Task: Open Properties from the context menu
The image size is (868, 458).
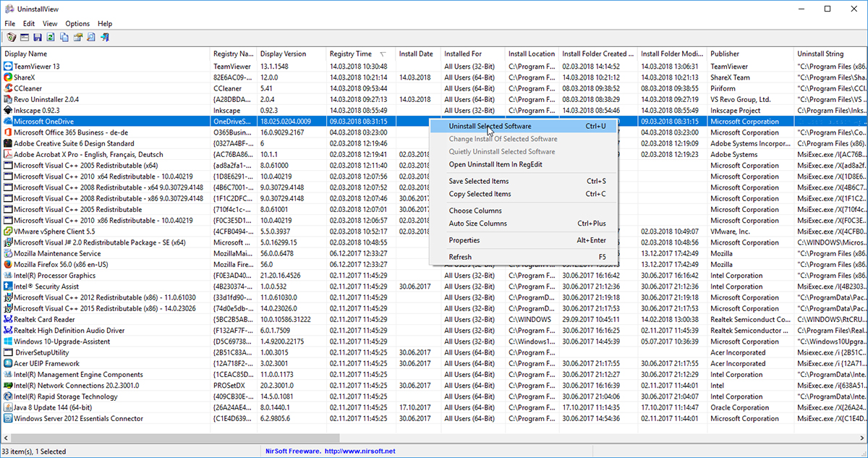Action: [524, 240]
